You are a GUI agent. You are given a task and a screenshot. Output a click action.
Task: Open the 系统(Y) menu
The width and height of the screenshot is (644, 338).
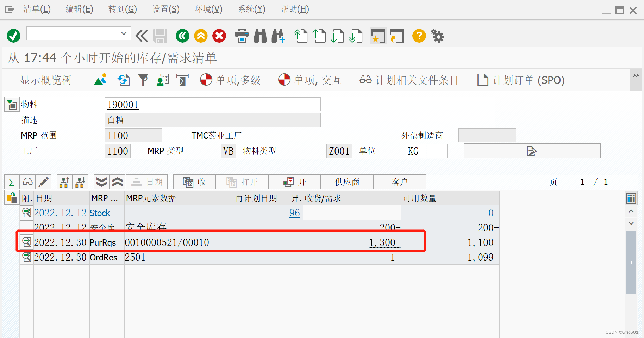pos(251,9)
